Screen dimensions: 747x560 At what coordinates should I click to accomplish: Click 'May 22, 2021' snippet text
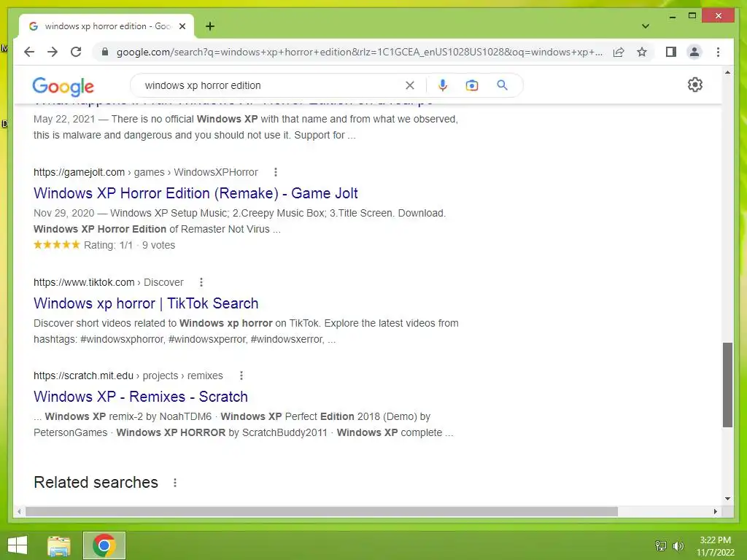coord(64,119)
